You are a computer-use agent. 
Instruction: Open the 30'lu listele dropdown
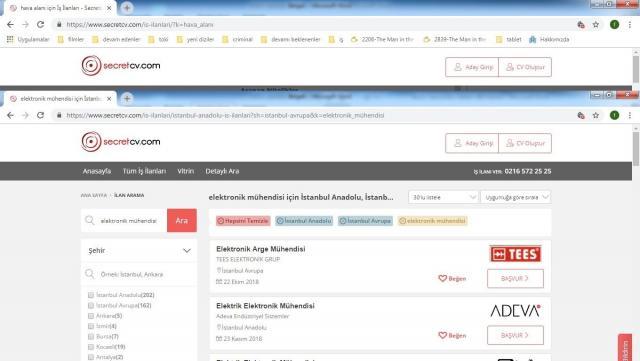pyautogui.click(x=443, y=197)
